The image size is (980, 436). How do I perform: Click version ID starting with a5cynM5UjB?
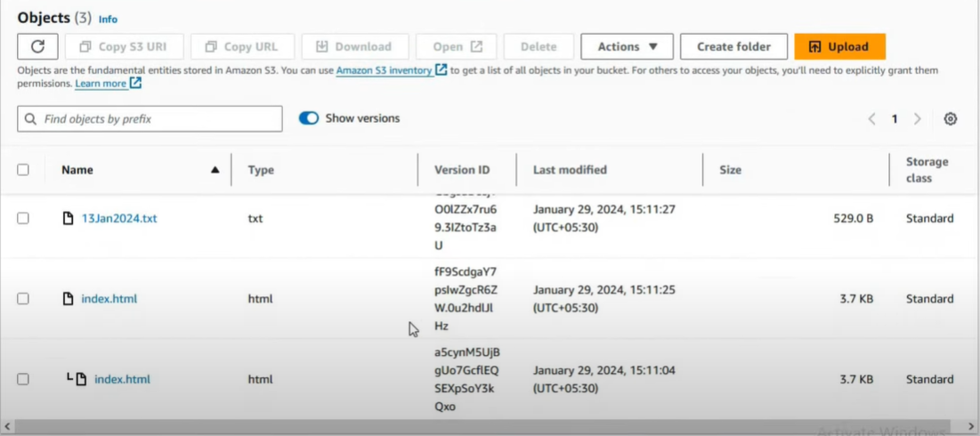(467, 379)
